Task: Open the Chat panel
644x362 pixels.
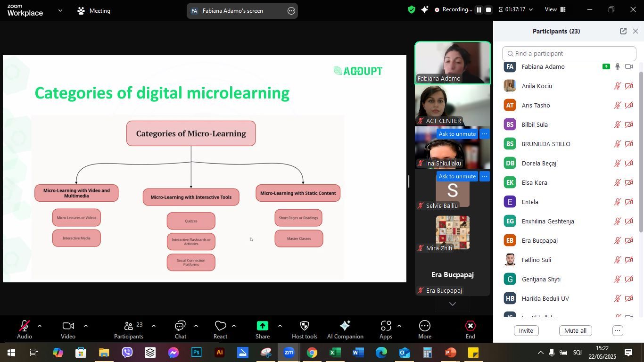Action: [x=180, y=329]
